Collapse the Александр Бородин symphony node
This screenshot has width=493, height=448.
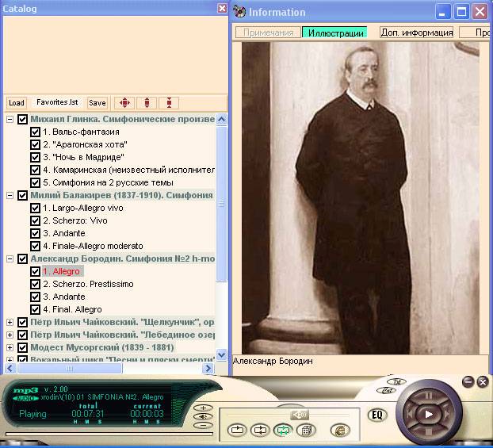[10, 258]
